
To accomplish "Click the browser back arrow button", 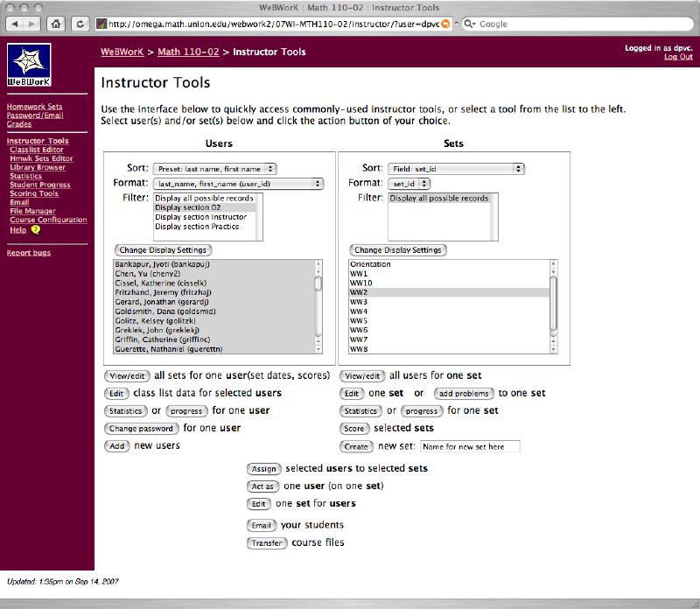I will coord(14,24).
